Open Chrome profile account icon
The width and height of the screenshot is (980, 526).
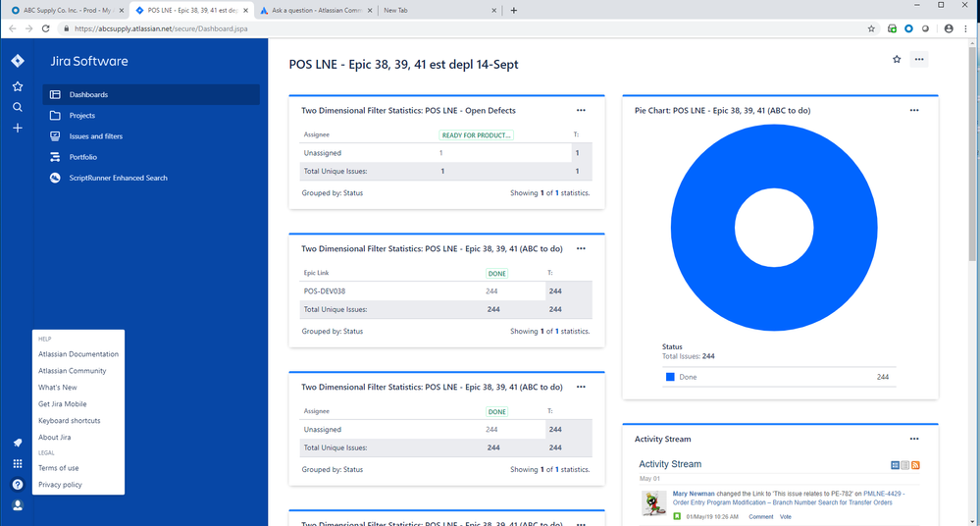(949, 28)
